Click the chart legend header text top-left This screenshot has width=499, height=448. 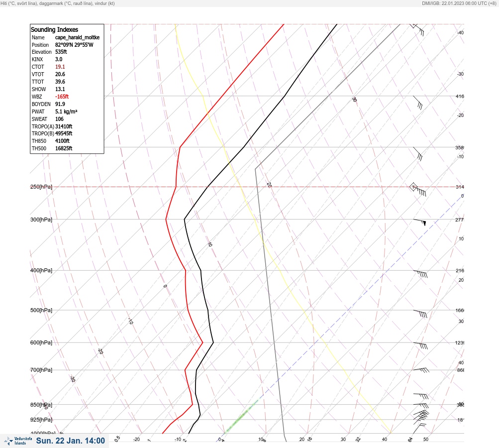[58, 3]
